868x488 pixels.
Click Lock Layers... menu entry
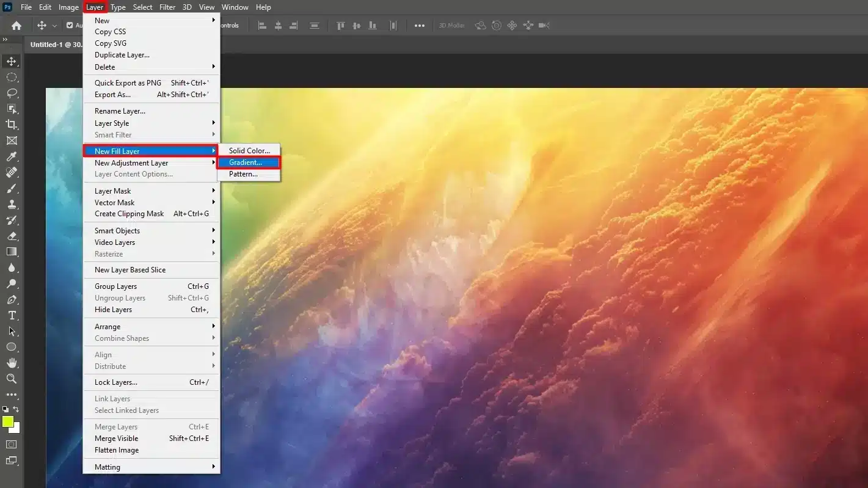[x=151, y=382]
